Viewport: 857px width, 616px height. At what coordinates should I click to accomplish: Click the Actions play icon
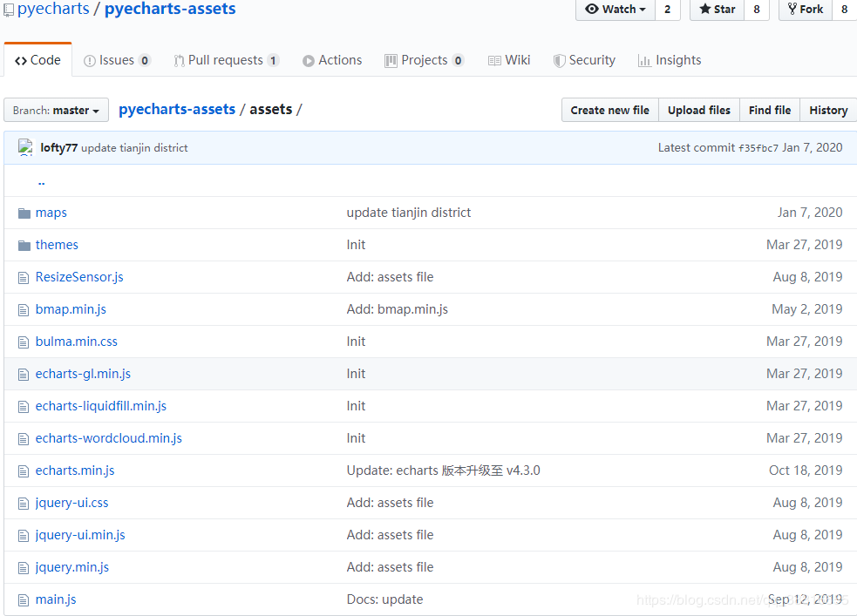point(309,61)
